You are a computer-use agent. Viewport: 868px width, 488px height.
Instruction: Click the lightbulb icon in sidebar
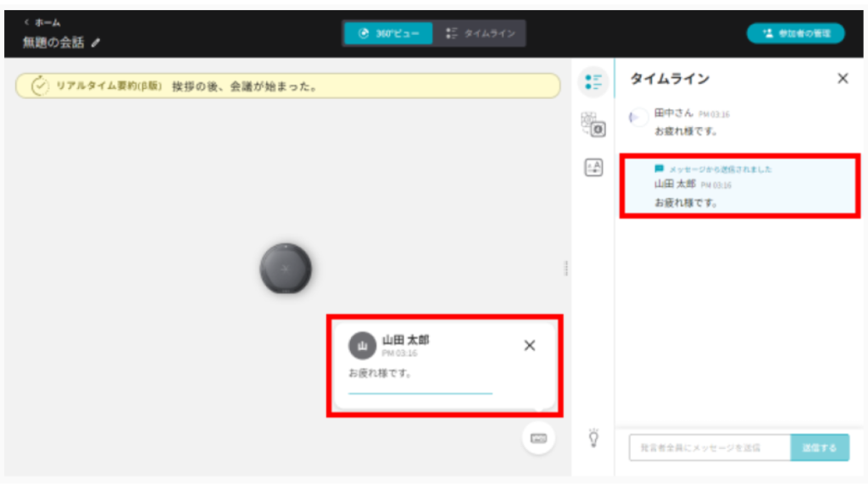pos(593,437)
